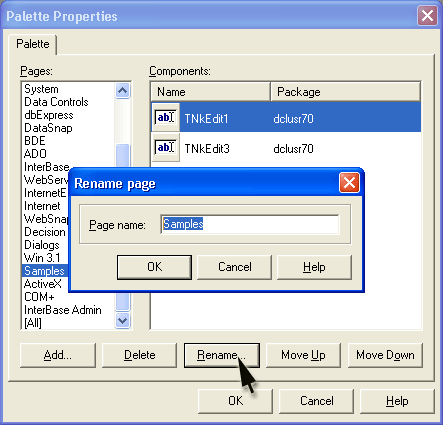
Task: Select the System page in the list
Action: (x=41, y=89)
